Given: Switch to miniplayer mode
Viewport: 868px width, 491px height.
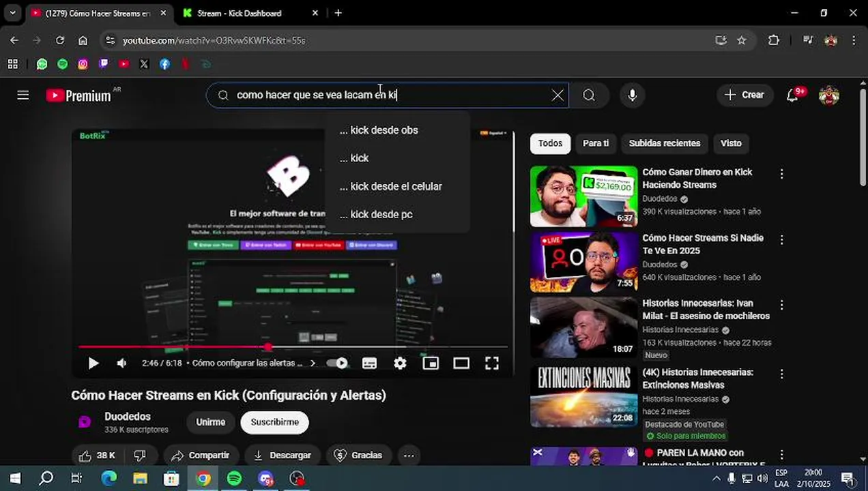Looking at the screenshot, I should 431,363.
